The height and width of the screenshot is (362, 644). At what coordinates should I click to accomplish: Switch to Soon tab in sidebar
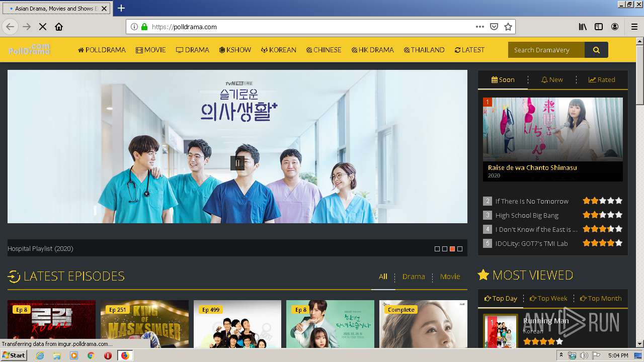click(503, 79)
